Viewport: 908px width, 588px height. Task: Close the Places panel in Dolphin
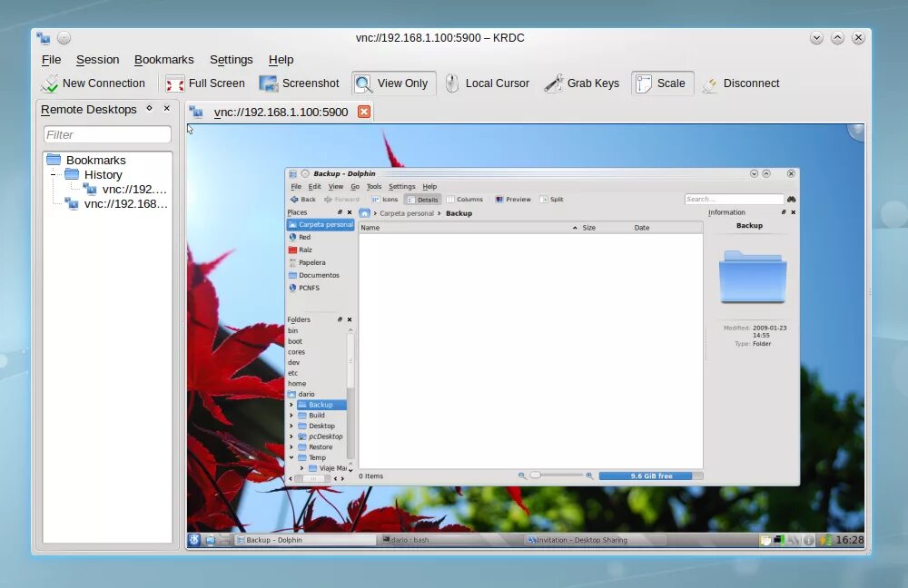(x=350, y=212)
